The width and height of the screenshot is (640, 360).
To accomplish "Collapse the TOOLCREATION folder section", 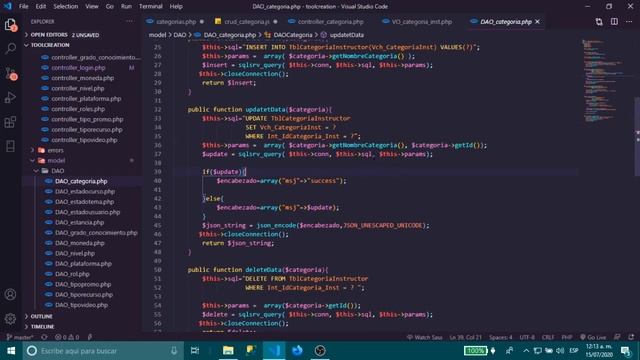I will (50, 45).
